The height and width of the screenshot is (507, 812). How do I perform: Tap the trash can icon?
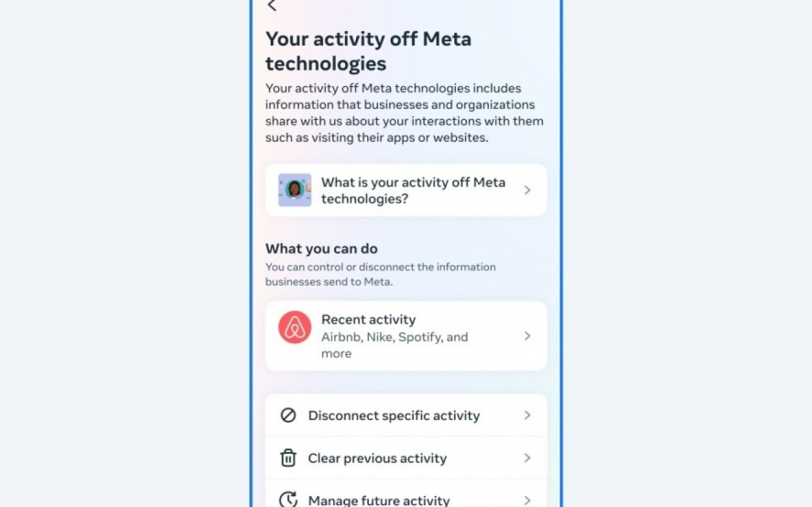coord(288,458)
